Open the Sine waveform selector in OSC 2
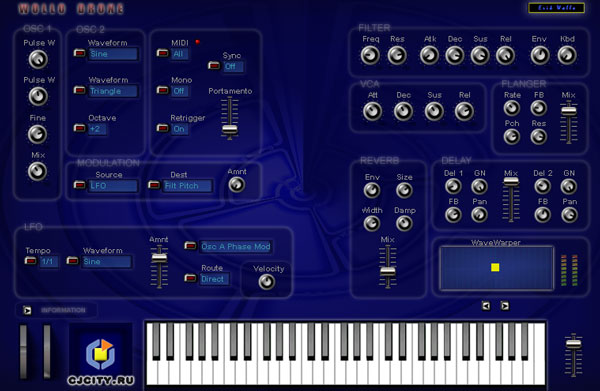Viewport: 600px width, 391px height. 112,54
